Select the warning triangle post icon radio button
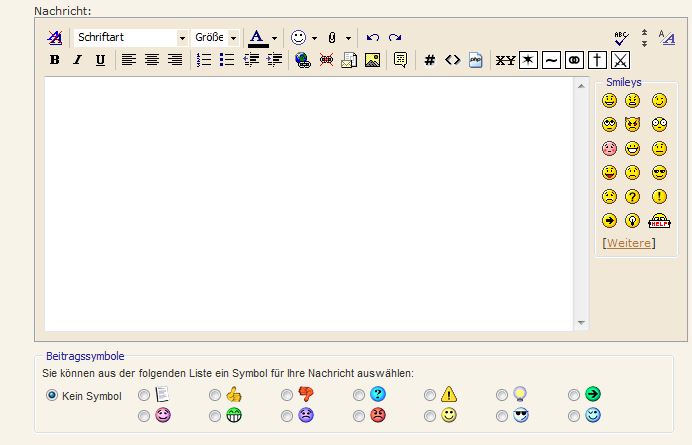Viewport: 692px width, 445px height. click(431, 395)
